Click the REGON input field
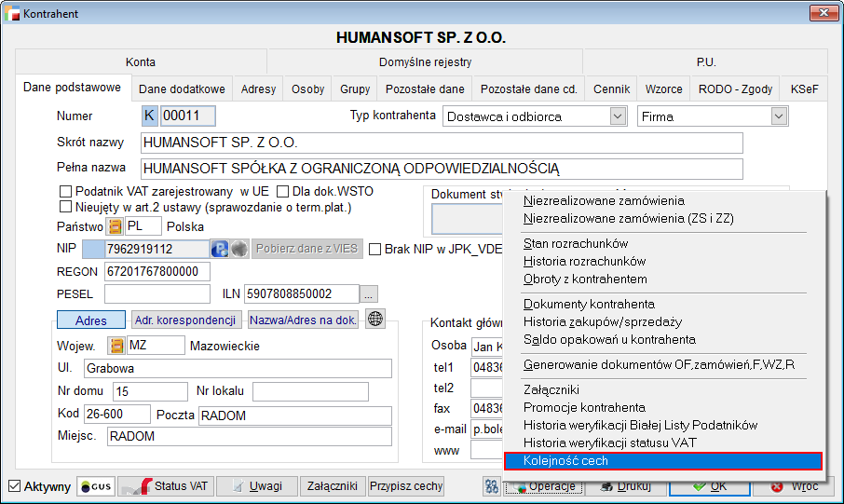The width and height of the screenshot is (844, 504). pos(157,271)
